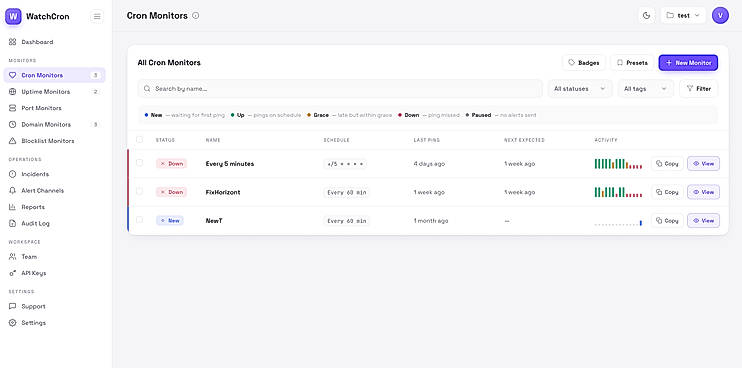Viewport: 742px width, 368px height.
Task: Click the Domain Monitors clock icon
Action: 12,125
